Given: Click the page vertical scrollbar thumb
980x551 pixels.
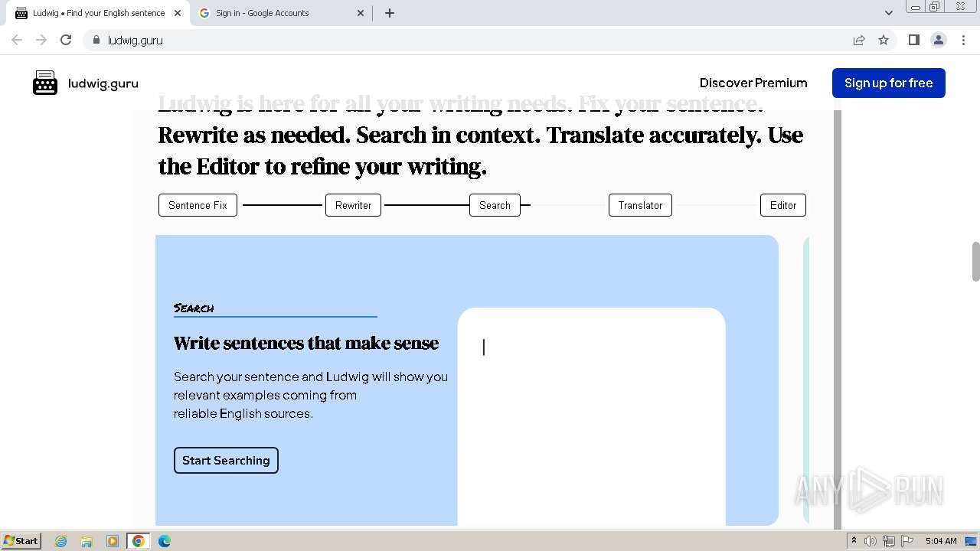Looking at the screenshot, I should (x=975, y=262).
